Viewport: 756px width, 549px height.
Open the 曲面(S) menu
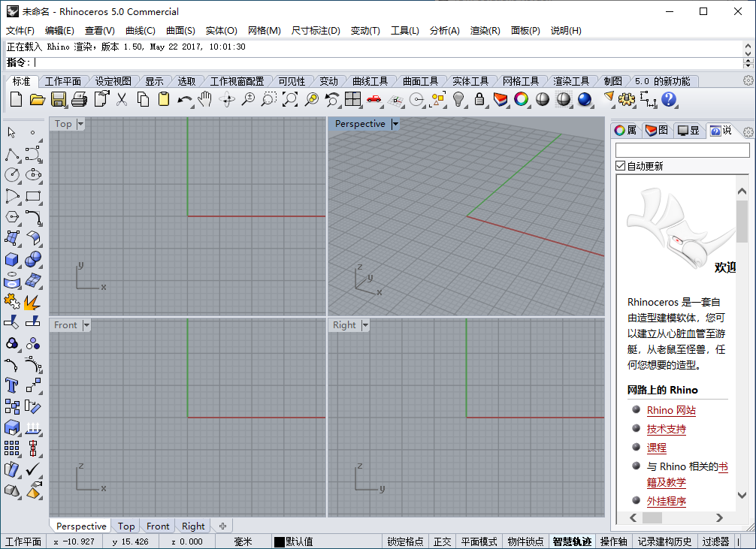point(180,30)
